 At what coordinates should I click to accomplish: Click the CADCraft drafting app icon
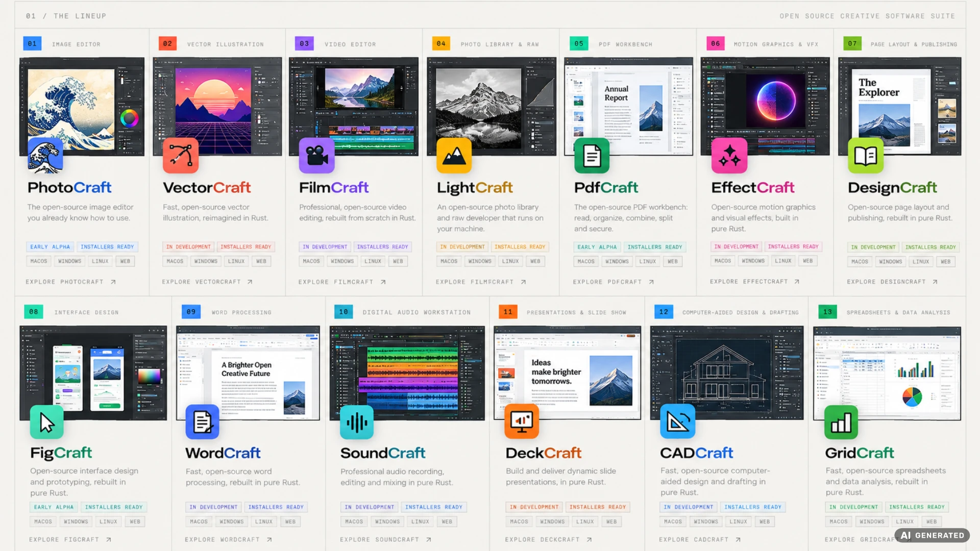click(678, 421)
